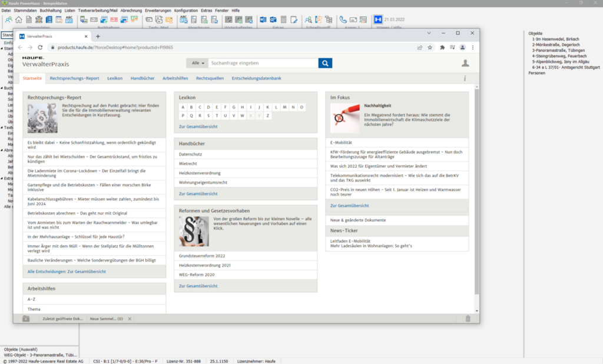Open the browser extensions puzzle icon

(442, 47)
